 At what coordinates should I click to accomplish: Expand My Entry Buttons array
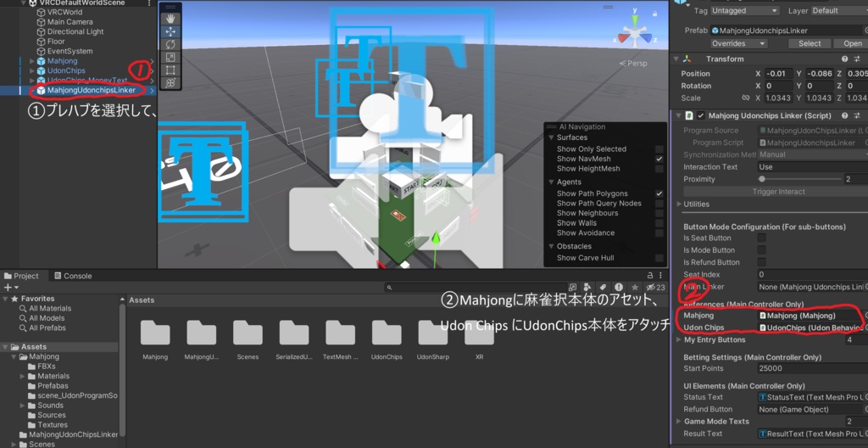tap(679, 340)
